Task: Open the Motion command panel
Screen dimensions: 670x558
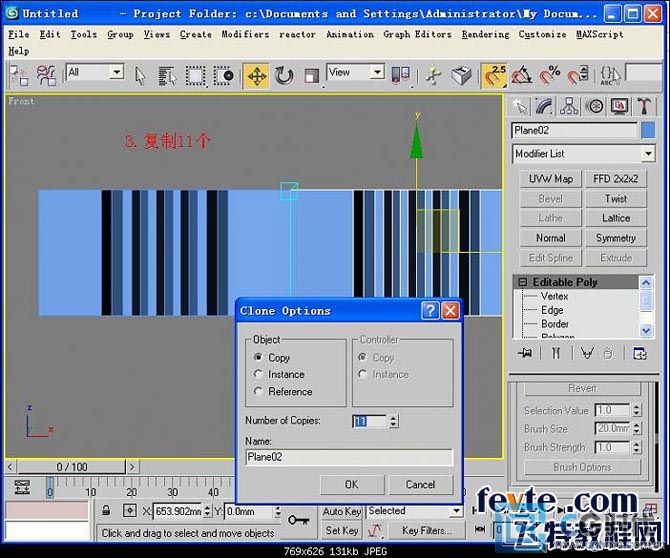Action: tap(594, 106)
